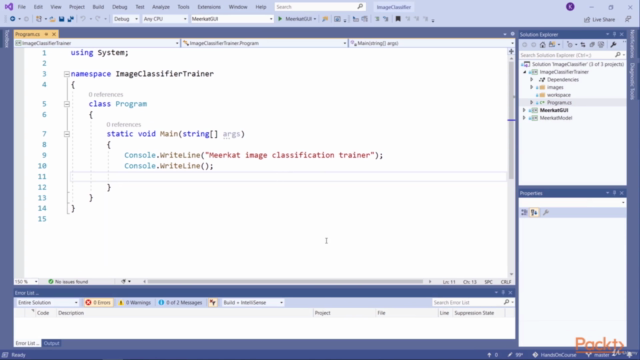This screenshot has width=640, height=360.
Task: Click the search magnifier in top search box
Action: pyautogui.click(x=360, y=7)
